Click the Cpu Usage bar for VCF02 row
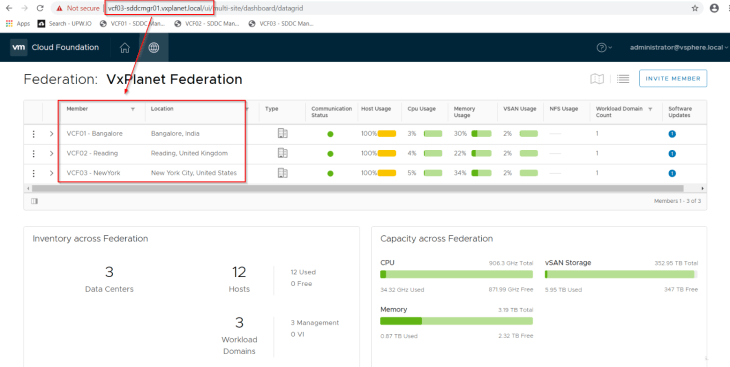 point(433,153)
